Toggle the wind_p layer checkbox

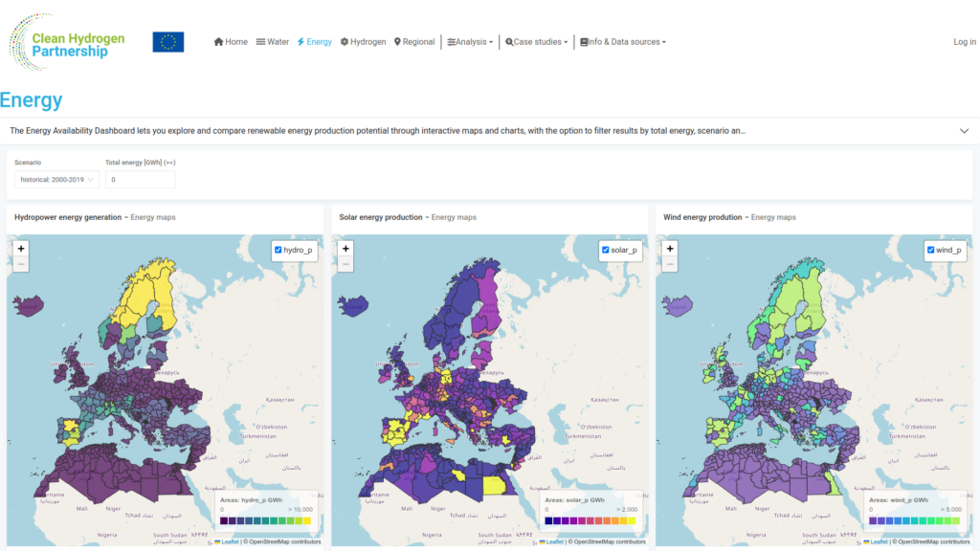coord(930,250)
